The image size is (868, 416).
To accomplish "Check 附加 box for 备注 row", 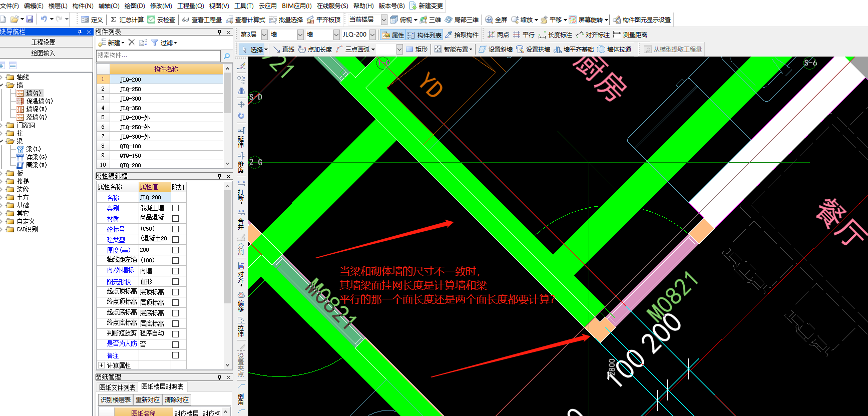I will (175, 355).
